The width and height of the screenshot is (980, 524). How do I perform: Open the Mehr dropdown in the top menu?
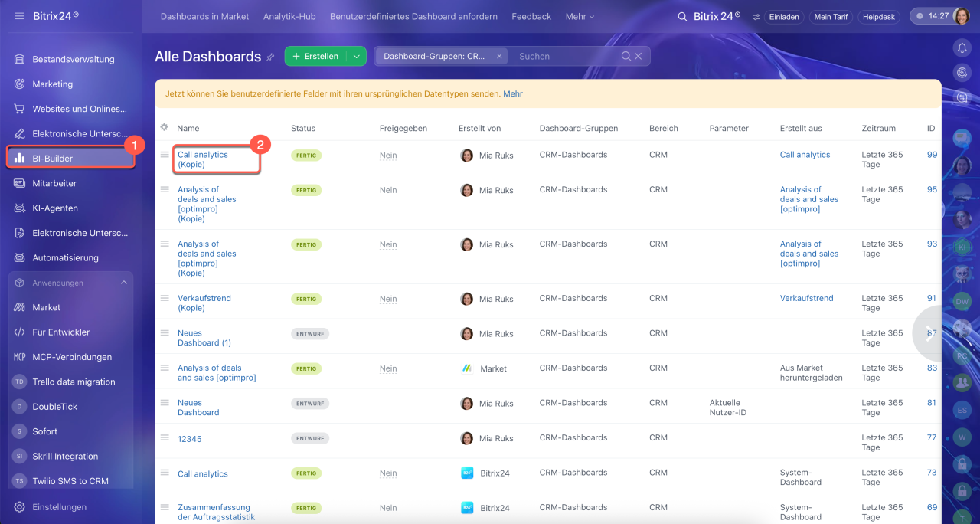tap(580, 16)
